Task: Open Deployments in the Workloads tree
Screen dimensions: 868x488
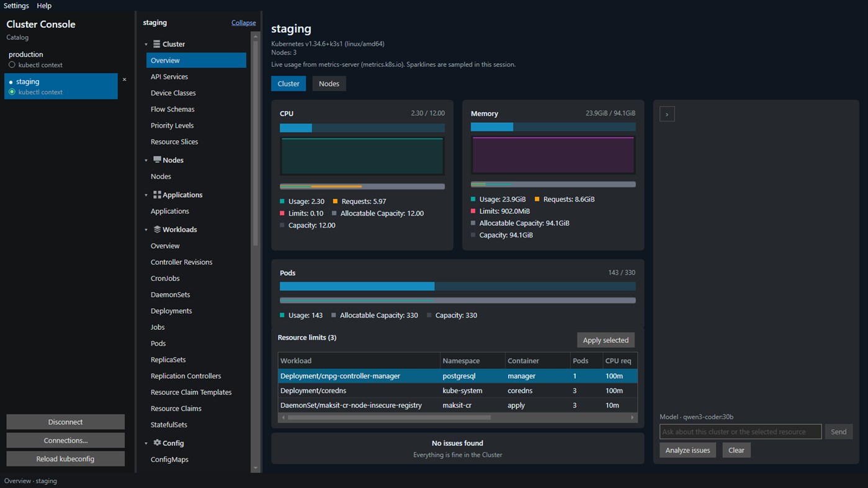Action: click(x=171, y=311)
